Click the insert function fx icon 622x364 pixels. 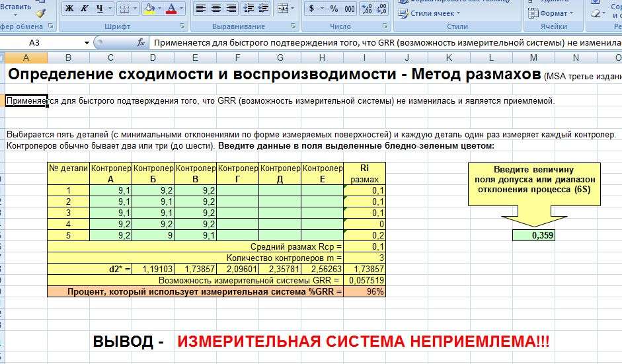(141, 42)
